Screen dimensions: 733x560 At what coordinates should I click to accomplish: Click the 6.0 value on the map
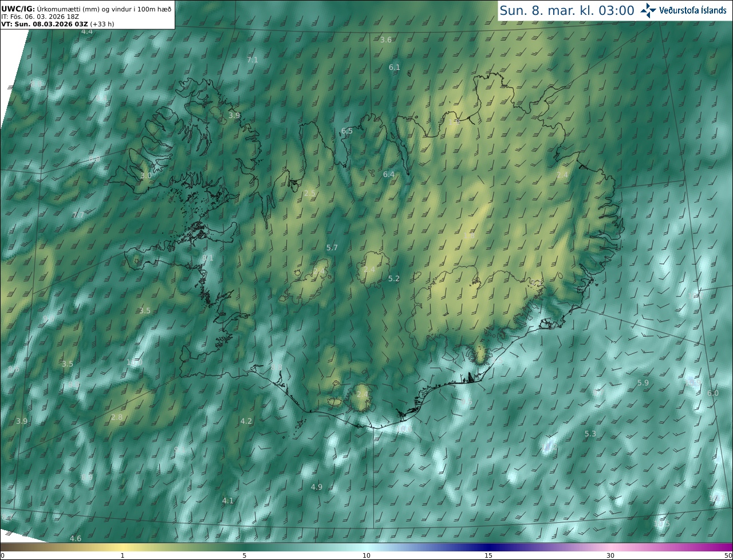point(713,393)
